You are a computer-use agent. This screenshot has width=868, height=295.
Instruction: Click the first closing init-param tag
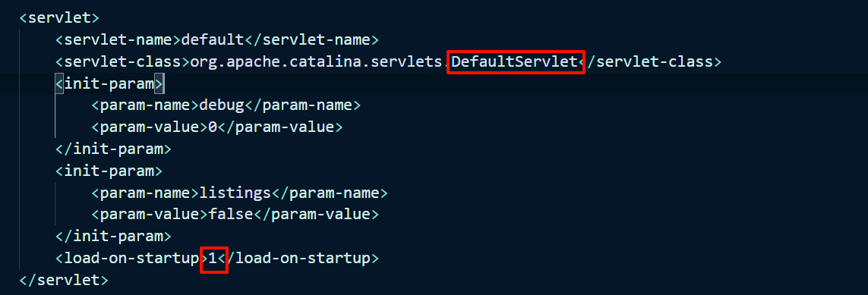(113, 149)
